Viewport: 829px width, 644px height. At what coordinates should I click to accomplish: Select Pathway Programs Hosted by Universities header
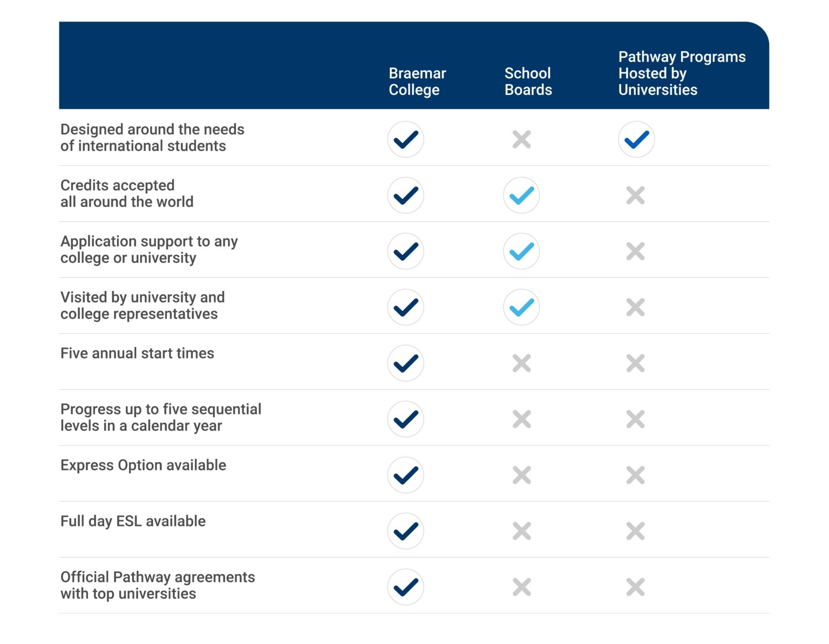[682, 73]
